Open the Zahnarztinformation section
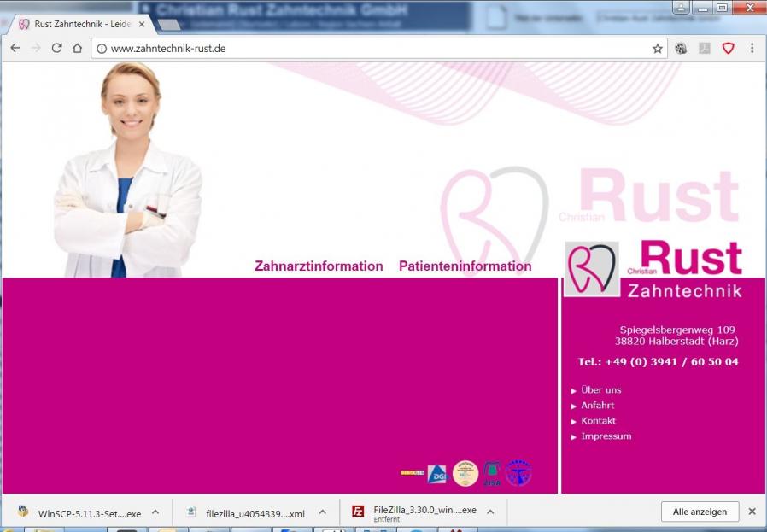This screenshot has height=532, width=767. coord(319,266)
